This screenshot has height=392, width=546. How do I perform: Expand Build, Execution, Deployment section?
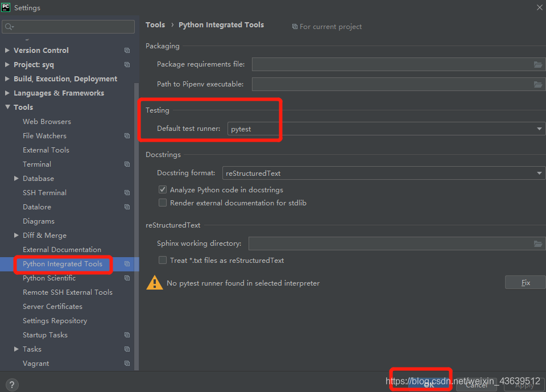(7, 79)
